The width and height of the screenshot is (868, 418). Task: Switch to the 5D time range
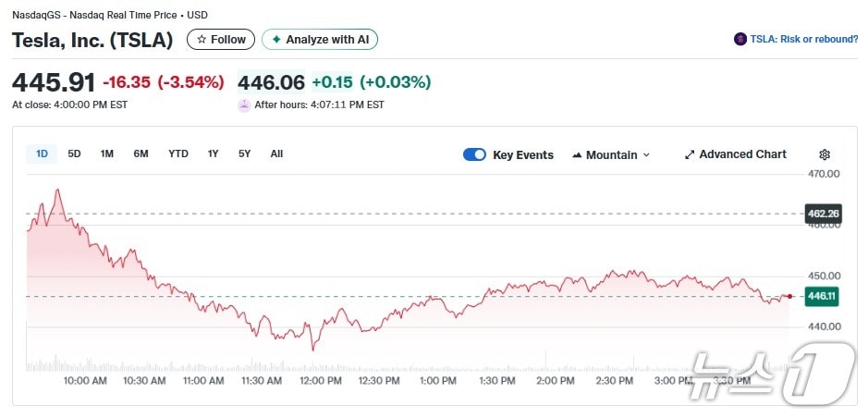[74, 154]
